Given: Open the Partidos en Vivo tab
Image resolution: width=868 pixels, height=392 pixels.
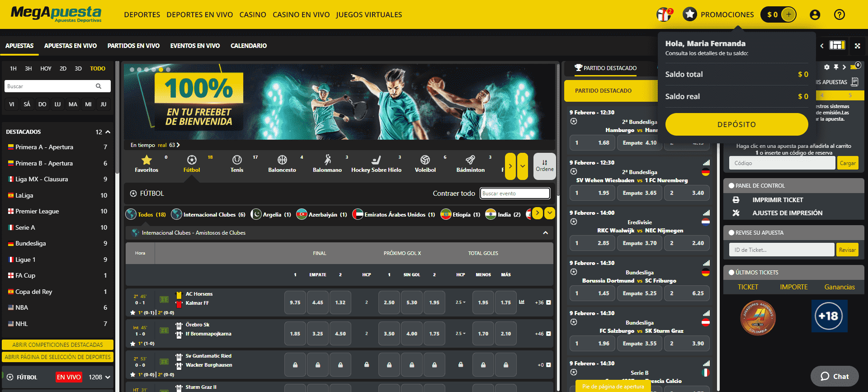Looking at the screenshot, I should point(133,46).
